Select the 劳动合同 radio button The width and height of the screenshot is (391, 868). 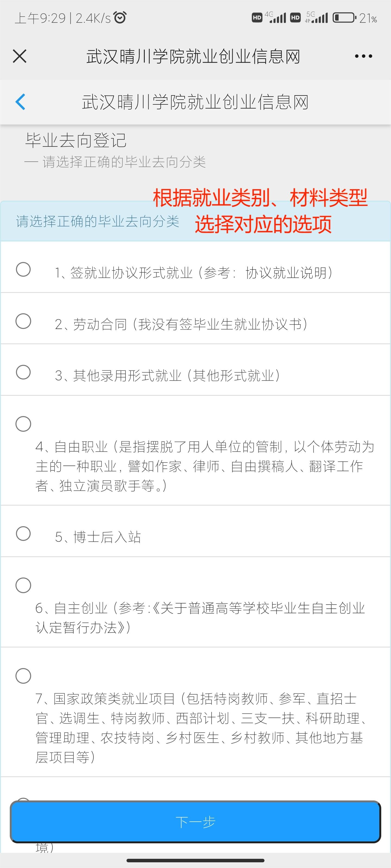pos(23,321)
